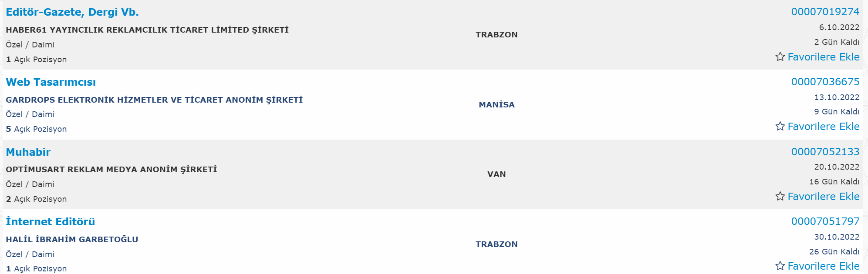Open the Muhabir job posting
This screenshot has height=274, width=868.
(28, 152)
